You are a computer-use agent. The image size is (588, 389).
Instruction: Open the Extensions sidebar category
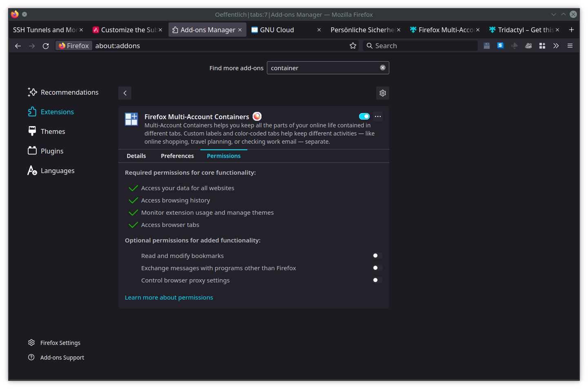click(x=57, y=111)
